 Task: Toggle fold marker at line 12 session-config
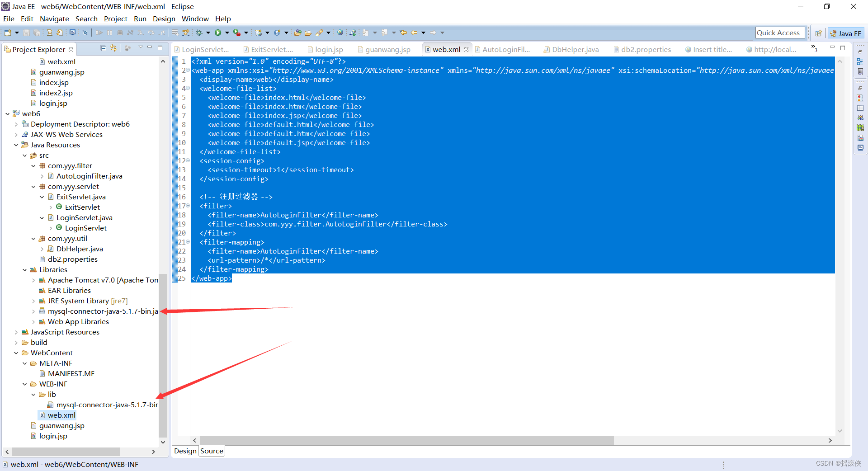[188, 160]
